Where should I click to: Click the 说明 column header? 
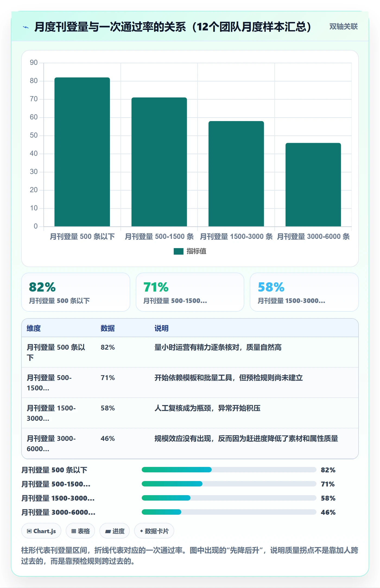[x=161, y=328]
